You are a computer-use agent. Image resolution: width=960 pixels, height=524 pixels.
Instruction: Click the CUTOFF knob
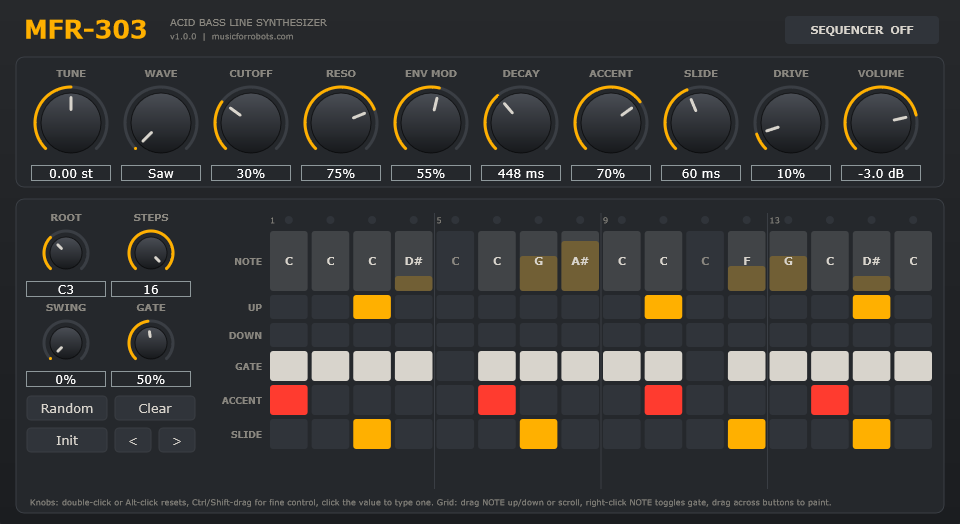coord(251,121)
